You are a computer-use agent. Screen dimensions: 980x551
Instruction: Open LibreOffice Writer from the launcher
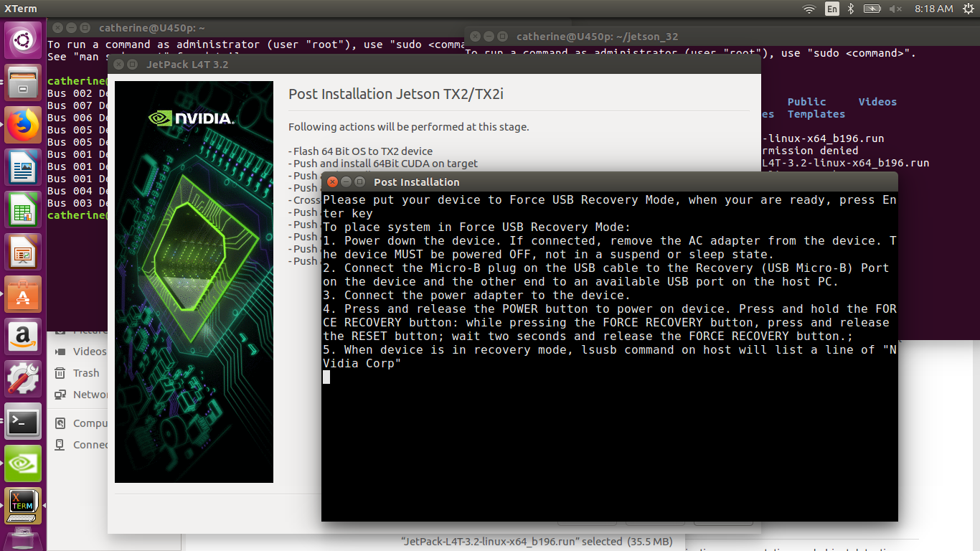[x=24, y=167]
